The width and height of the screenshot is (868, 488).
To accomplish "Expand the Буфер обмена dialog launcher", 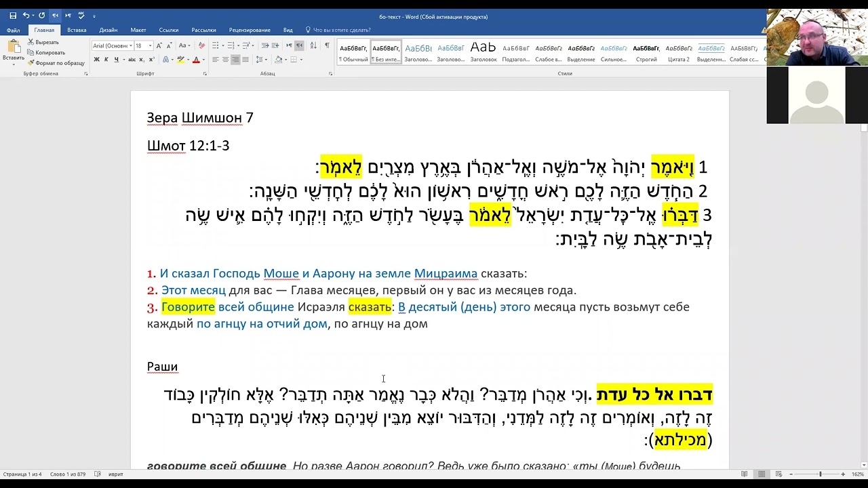I will (x=86, y=73).
